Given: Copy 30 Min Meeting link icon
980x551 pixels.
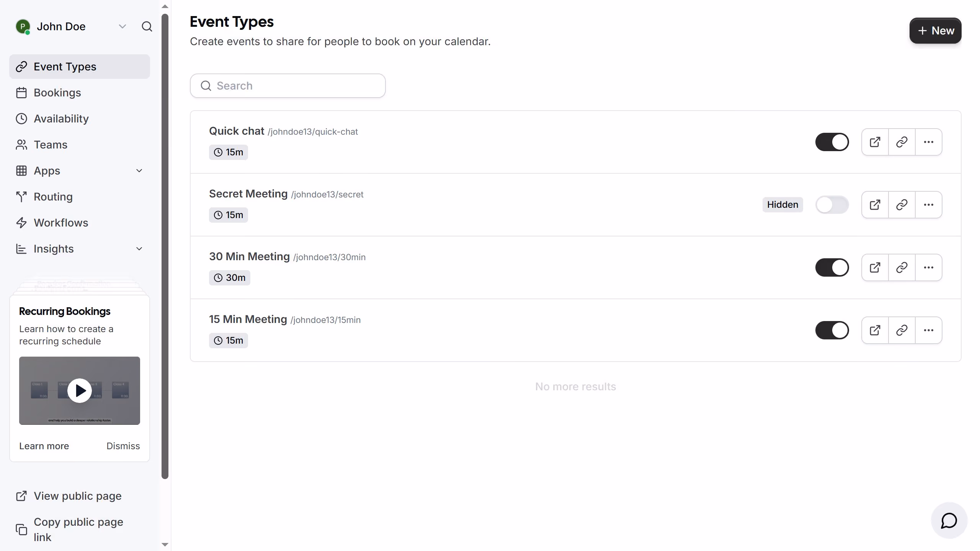Looking at the screenshot, I should (902, 267).
